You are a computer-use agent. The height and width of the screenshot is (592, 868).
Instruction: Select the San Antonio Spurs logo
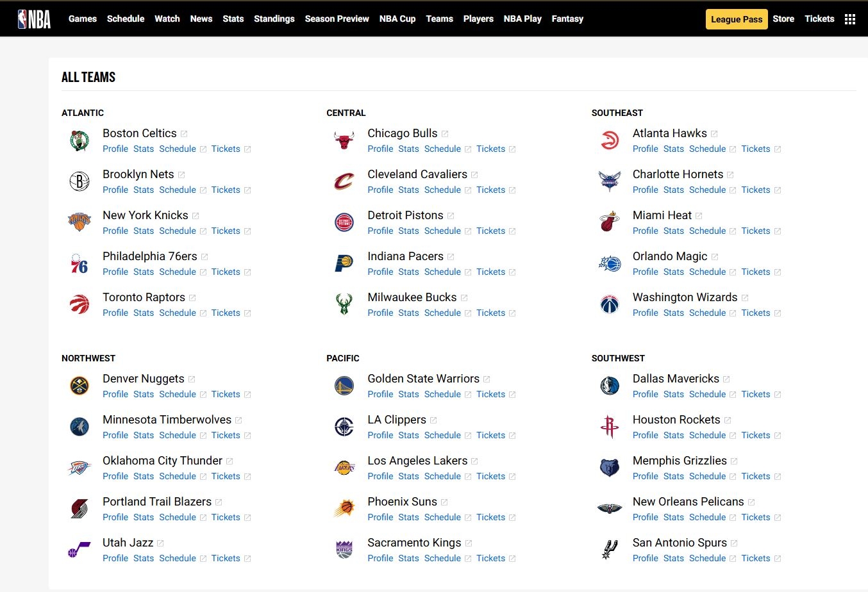click(x=609, y=550)
